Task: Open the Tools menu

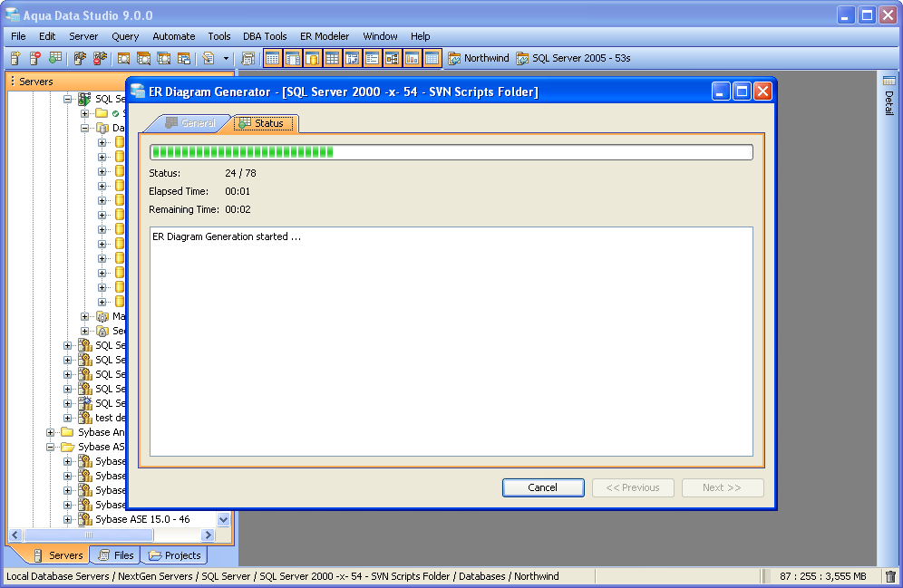Action: 219,36
